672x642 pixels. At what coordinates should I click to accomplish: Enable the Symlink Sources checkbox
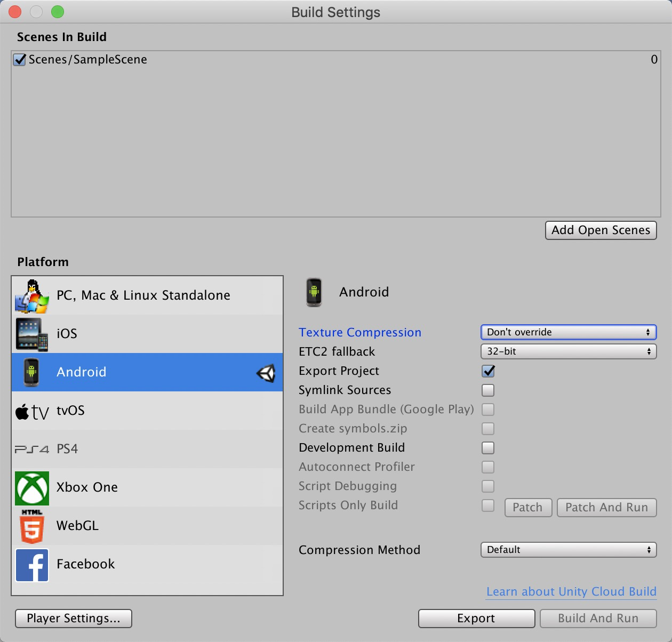pos(488,390)
